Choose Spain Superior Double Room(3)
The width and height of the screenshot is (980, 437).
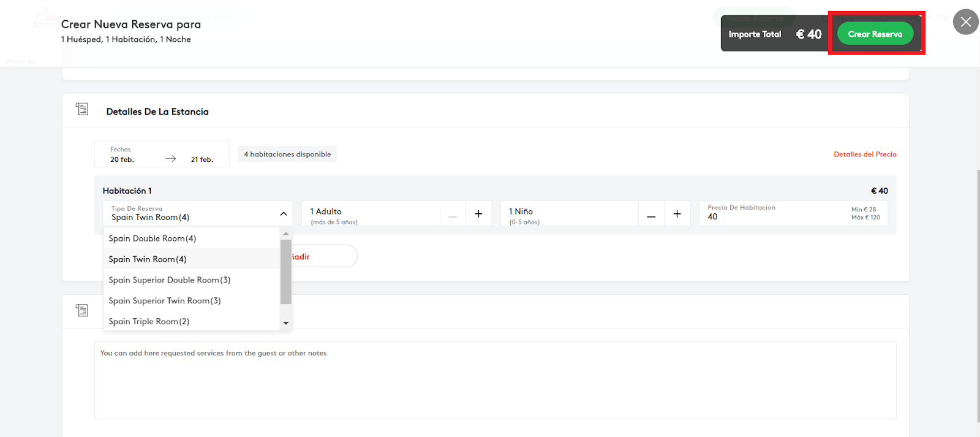(x=192, y=280)
